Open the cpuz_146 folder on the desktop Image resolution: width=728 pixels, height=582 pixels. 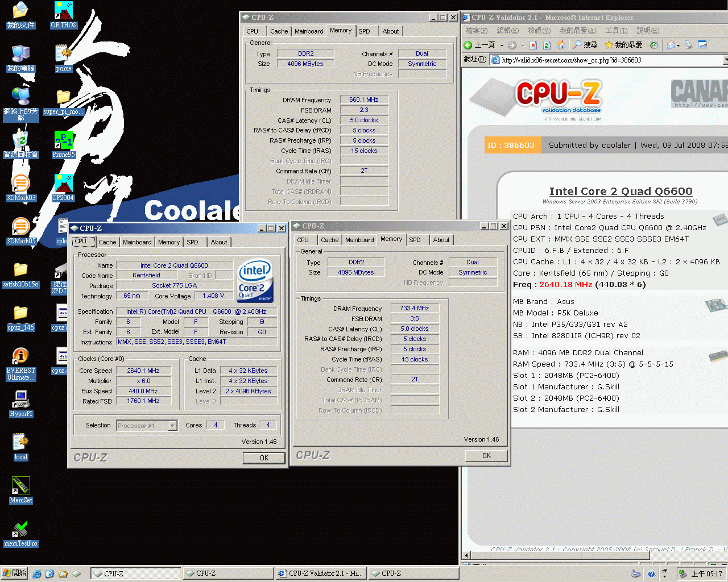[x=20, y=317]
